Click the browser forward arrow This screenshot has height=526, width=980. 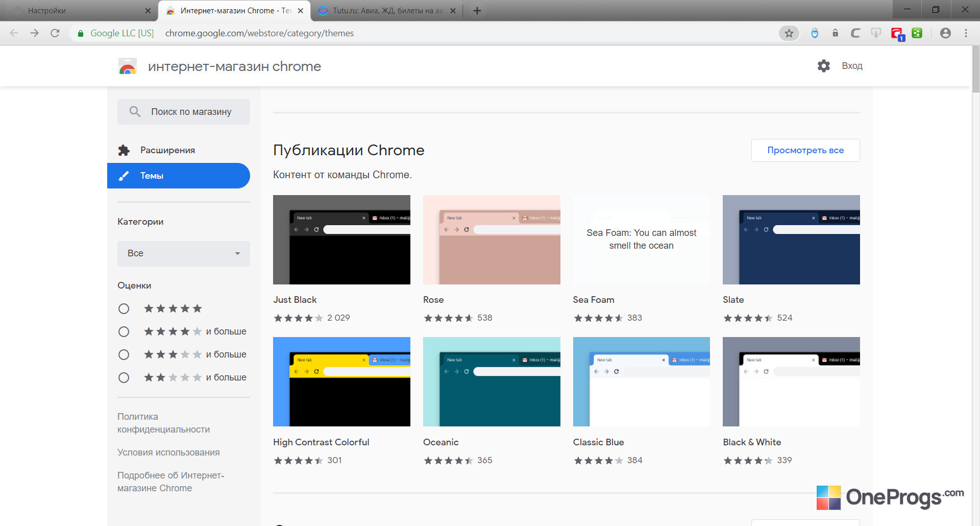tap(34, 33)
